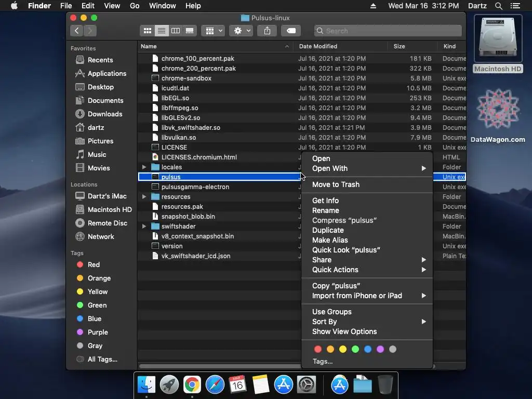
Task: Go back with the toolbar back arrow
Action: pos(77,31)
